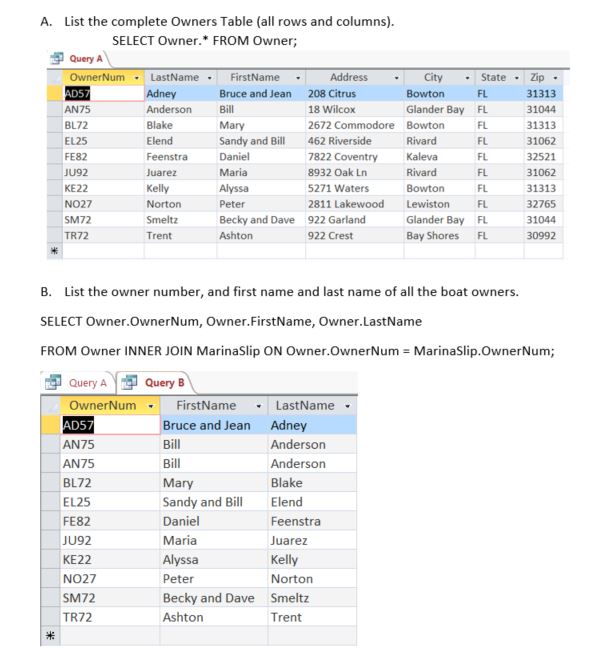Open Address column dropdown arrow
Viewport: 595px width, 654px height.
[396, 78]
